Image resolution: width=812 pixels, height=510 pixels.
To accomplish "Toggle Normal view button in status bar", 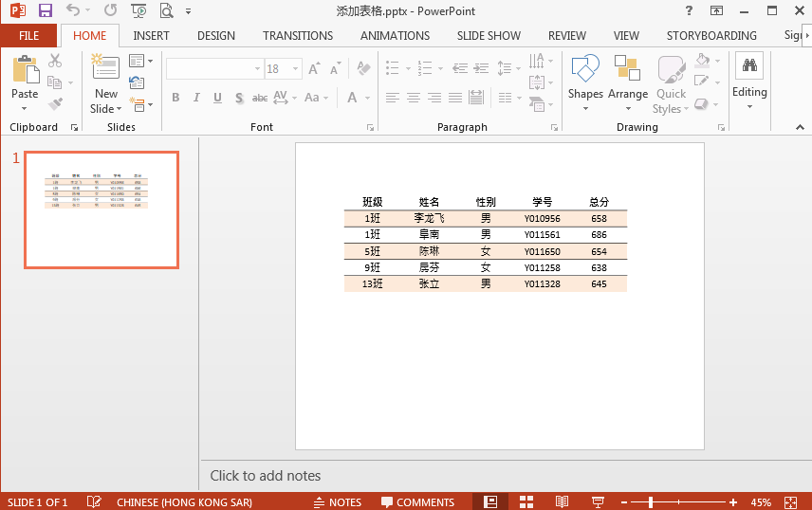I will tap(489, 501).
